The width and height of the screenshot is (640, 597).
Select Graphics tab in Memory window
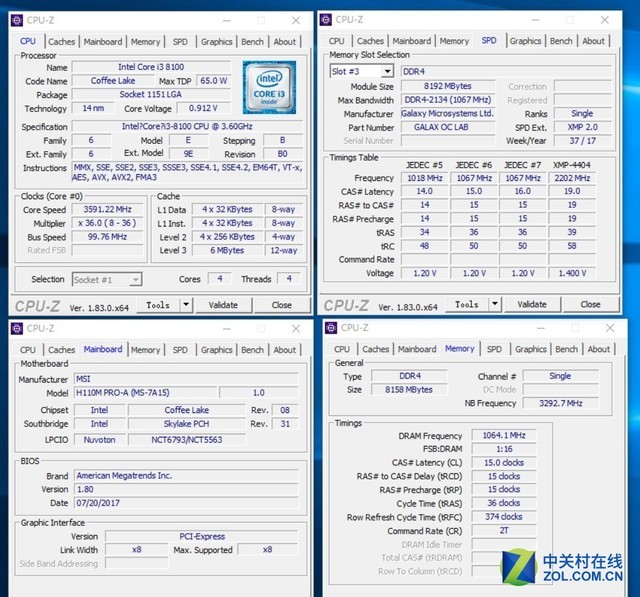[531, 349]
